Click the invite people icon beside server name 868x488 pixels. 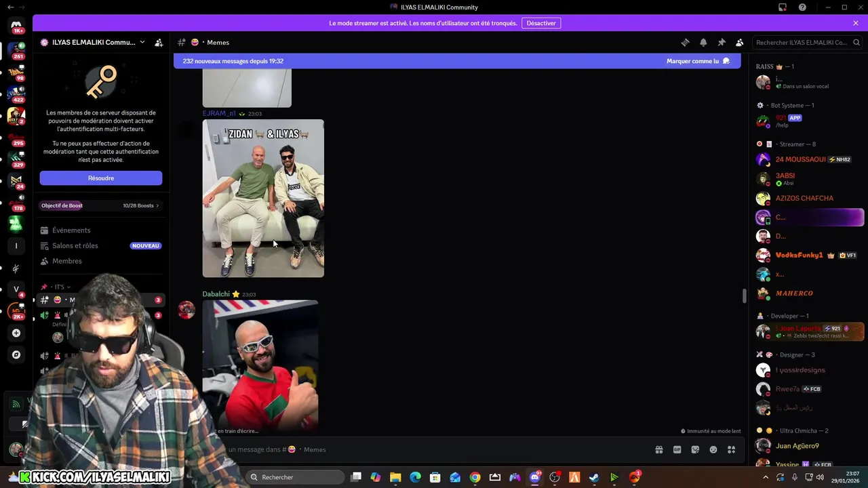[159, 42]
